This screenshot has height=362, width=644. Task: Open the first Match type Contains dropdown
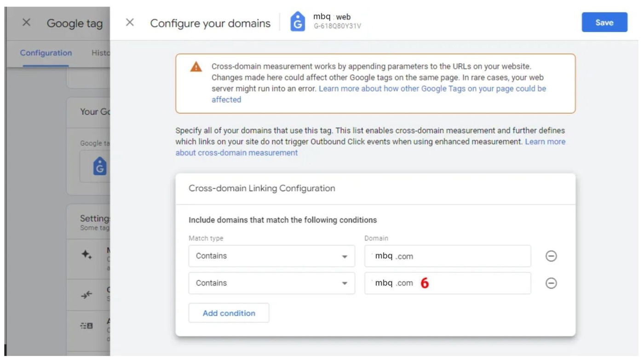click(271, 256)
